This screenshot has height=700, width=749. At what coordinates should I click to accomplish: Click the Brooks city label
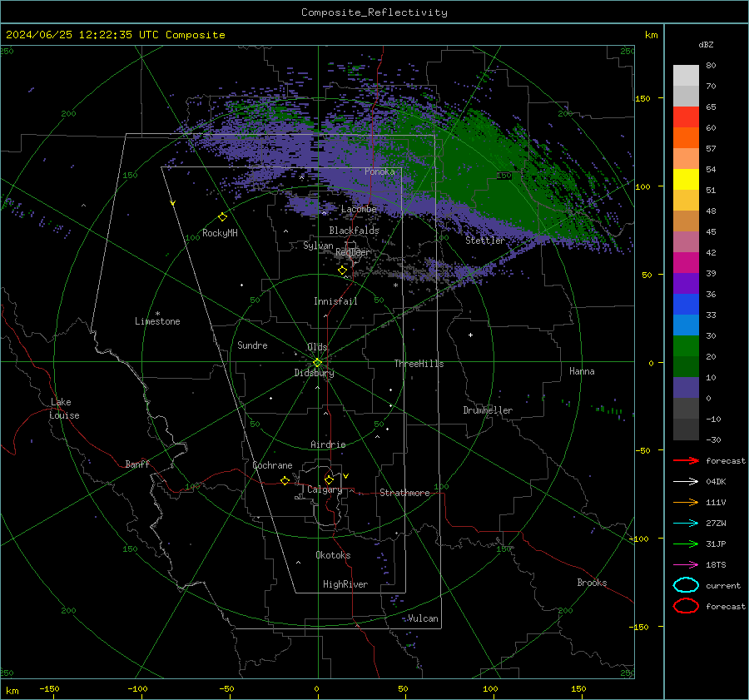tap(592, 583)
